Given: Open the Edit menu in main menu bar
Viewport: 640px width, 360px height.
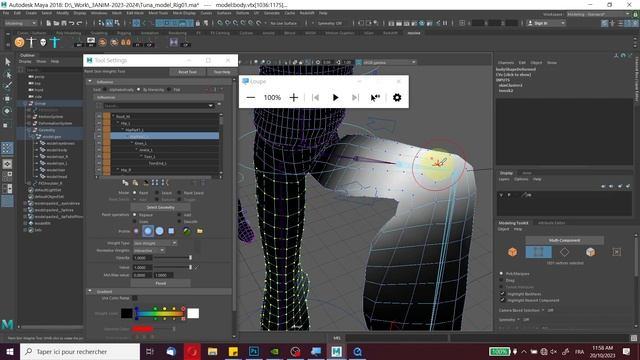Looking at the screenshot, I should 17,13.
